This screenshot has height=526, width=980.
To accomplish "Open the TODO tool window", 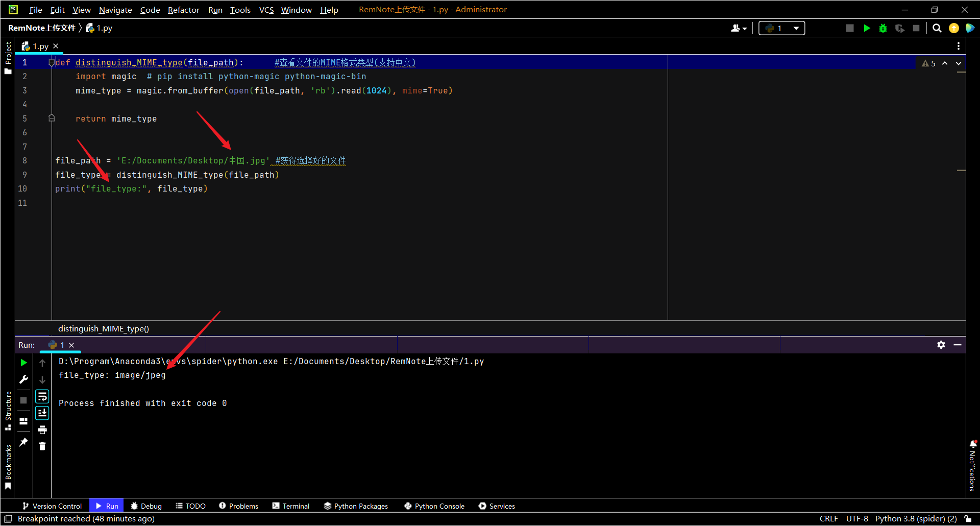I will coord(190,506).
